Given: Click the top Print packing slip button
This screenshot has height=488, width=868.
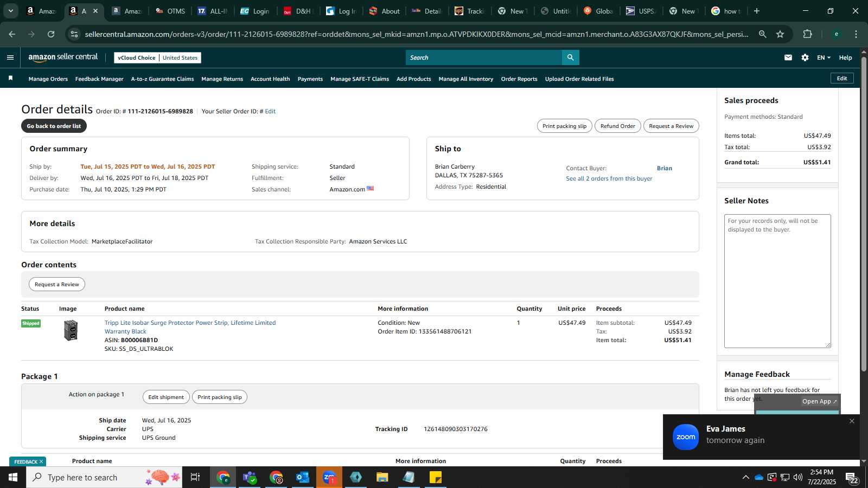Looking at the screenshot, I should click(x=564, y=126).
